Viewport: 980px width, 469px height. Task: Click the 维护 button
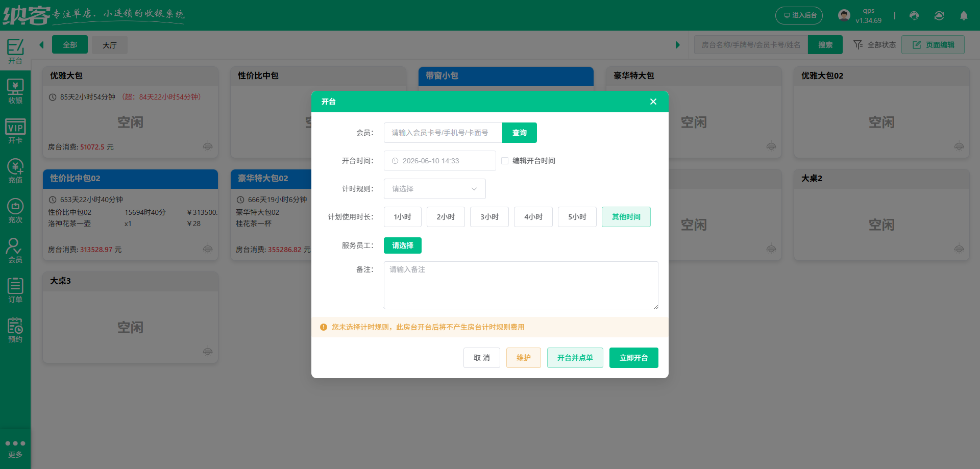524,358
